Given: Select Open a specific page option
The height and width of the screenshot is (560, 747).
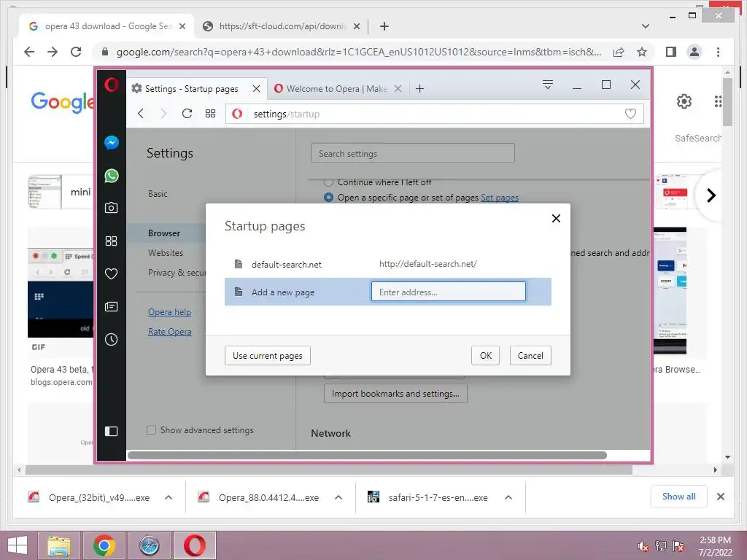Looking at the screenshot, I should (x=328, y=197).
